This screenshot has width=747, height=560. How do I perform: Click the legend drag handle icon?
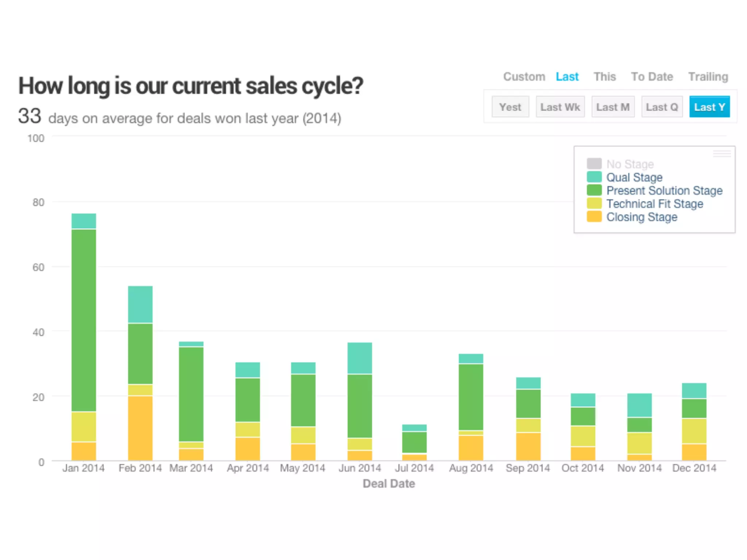click(x=721, y=154)
